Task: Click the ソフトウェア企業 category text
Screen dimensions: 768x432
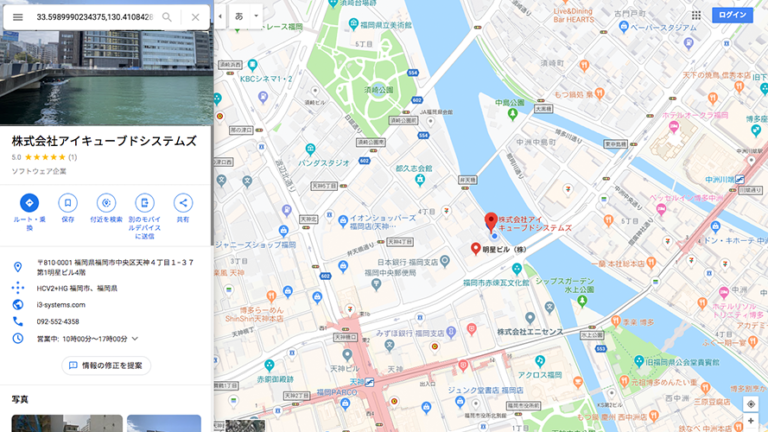Action: 39,171
